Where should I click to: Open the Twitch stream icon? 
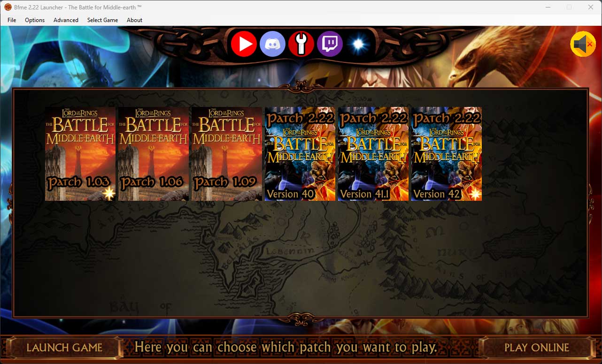click(330, 44)
